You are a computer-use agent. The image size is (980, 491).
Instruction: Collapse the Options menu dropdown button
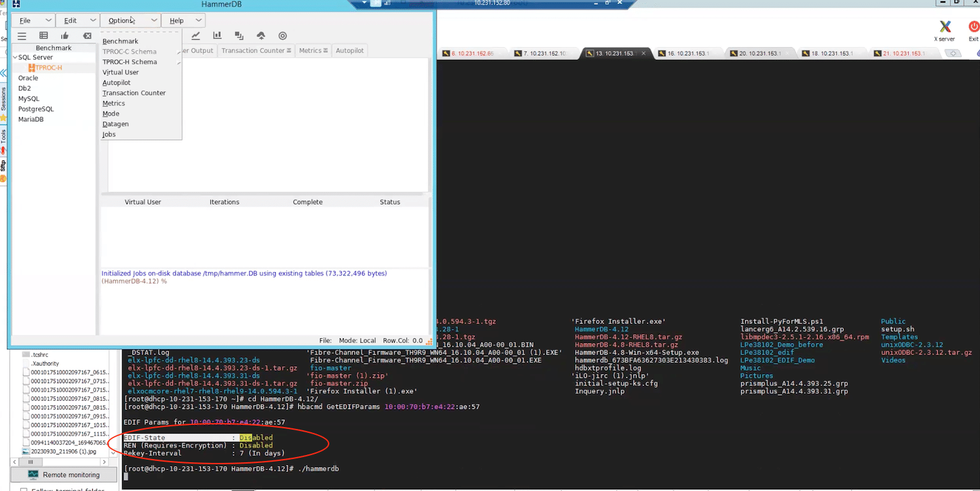(x=131, y=20)
